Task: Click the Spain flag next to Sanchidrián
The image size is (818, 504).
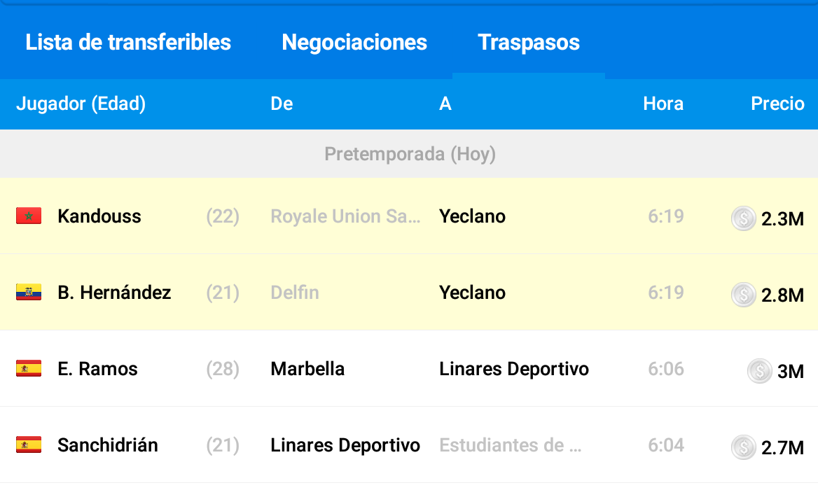Action: click(x=29, y=445)
